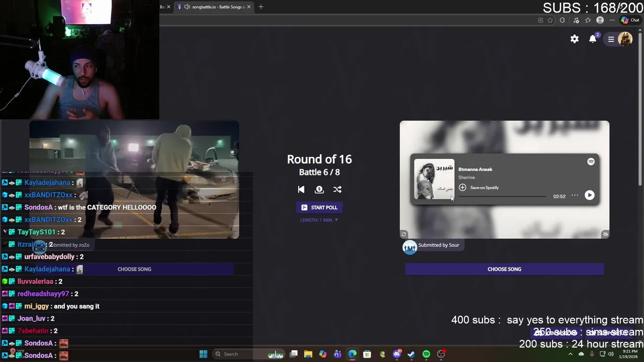Click the Round of 16 heading
Viewport: 644px width, 362px height.
point(319,159)
